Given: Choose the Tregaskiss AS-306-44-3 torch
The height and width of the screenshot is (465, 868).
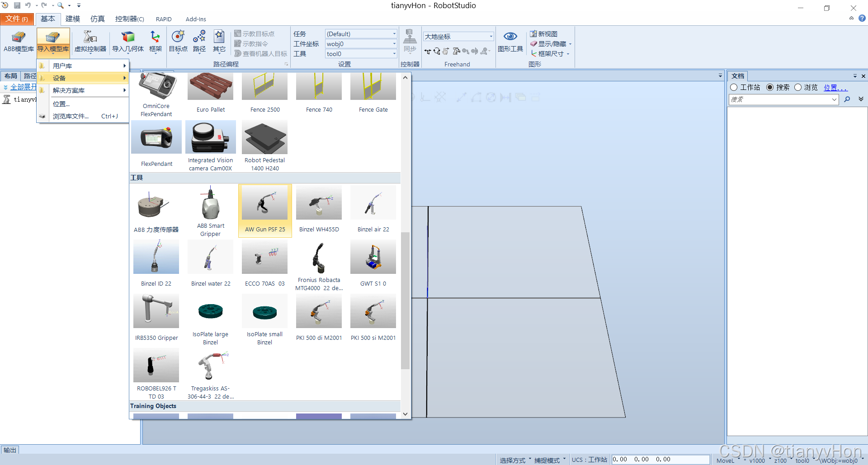Looking at the screenshot, I should pyautogui.click(x=210, y=374).
